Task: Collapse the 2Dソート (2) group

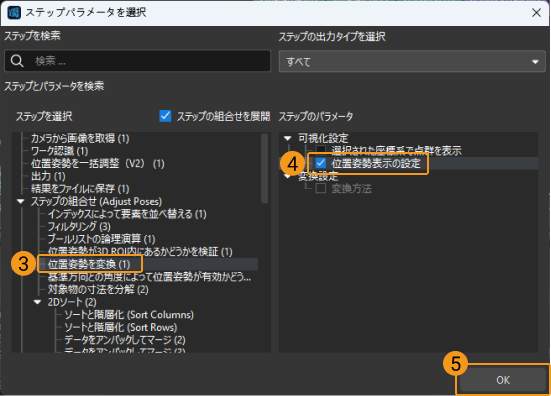Action: (38, 302)
